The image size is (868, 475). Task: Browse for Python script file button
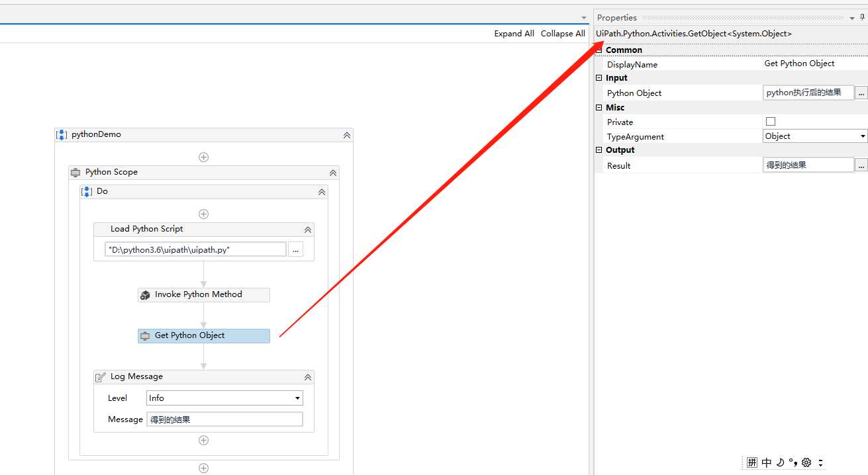[x=295, y=249]
